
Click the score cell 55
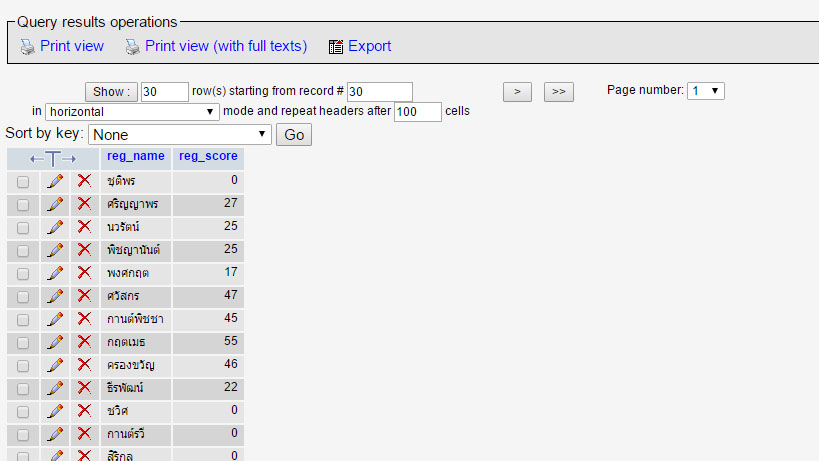[208, 342]
